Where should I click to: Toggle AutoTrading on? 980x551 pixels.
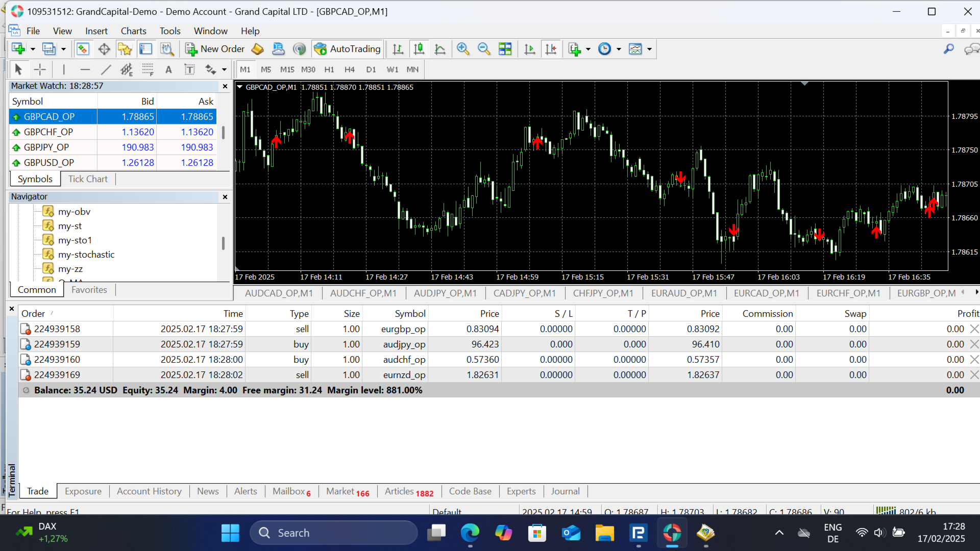(x=347, y=48)
